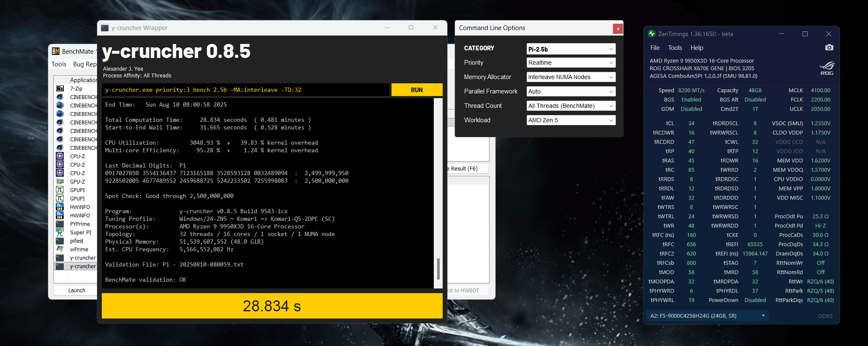Click the Result (F6) button in BenchMate

tap(468, 168)
